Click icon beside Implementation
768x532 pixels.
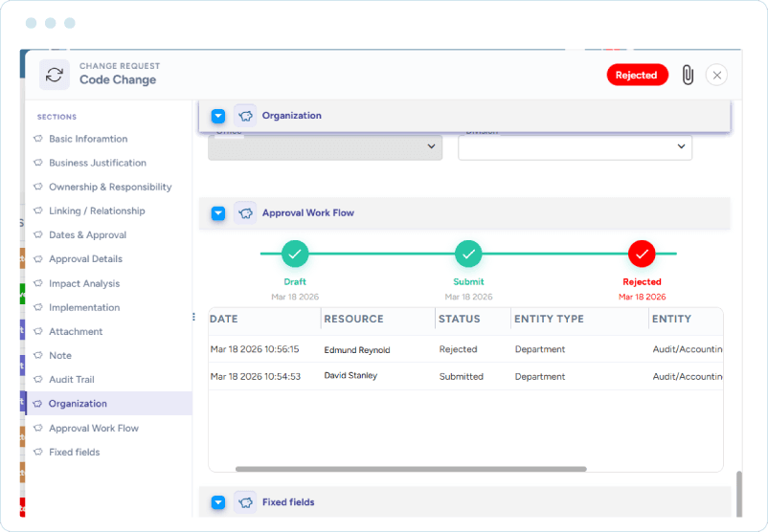tap(37, 307)
